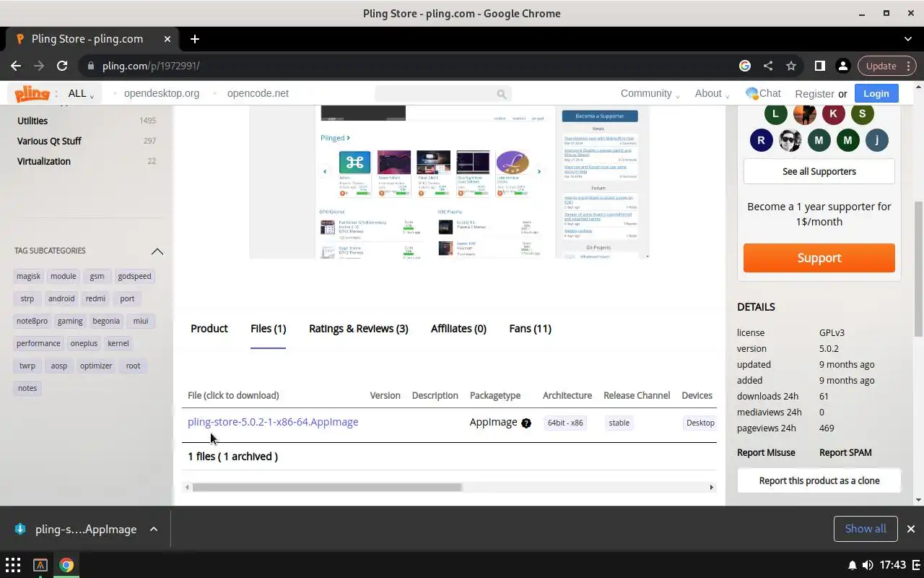The height and width of the screenshot is (578, 924).
Task: Open notifications bell in system tray
Action: tap(852, 565)
